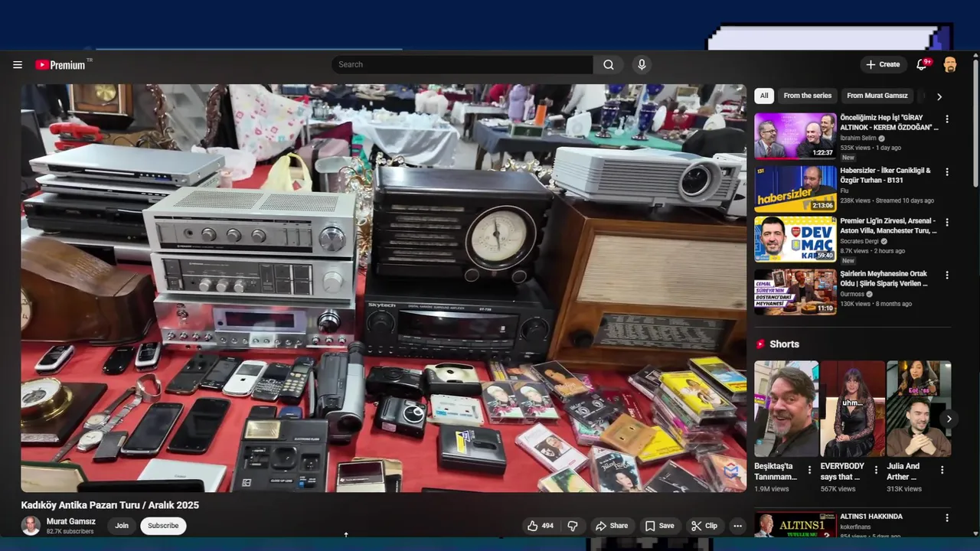Open the Murat Gamsız channel avatar
This screenshot has width=980, height=551.
(31, 526)
